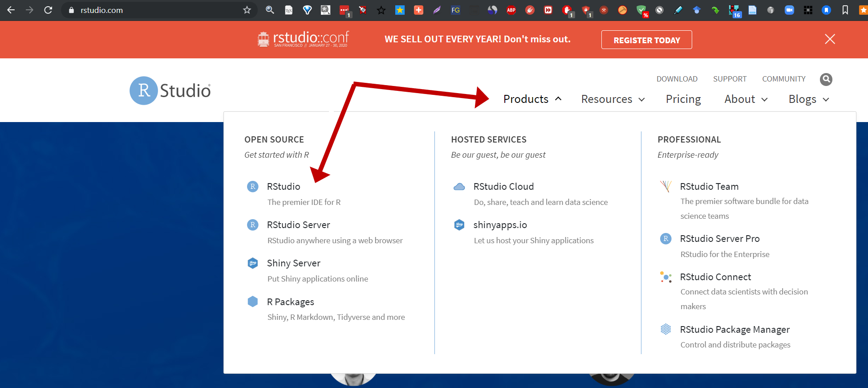Click the red hand stop extension icon
The image size is (868, 388).
(567, 10)
